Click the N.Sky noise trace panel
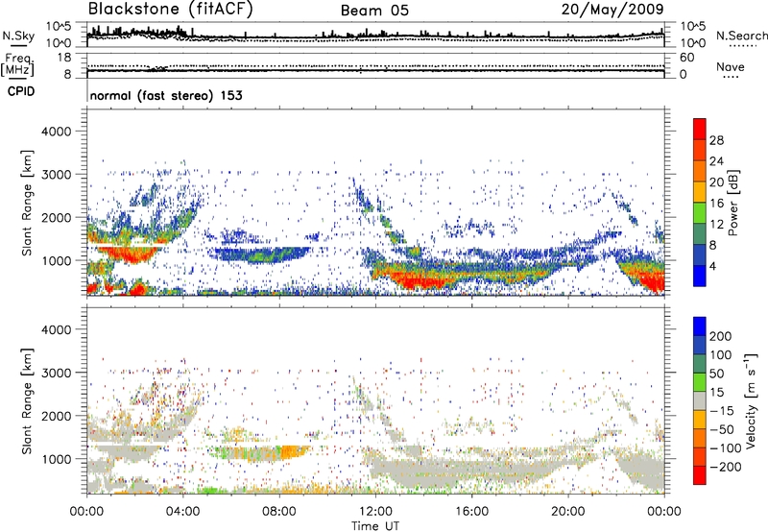Image resolution: width=768 pixels, height=532 pixels. coord(375,35)
